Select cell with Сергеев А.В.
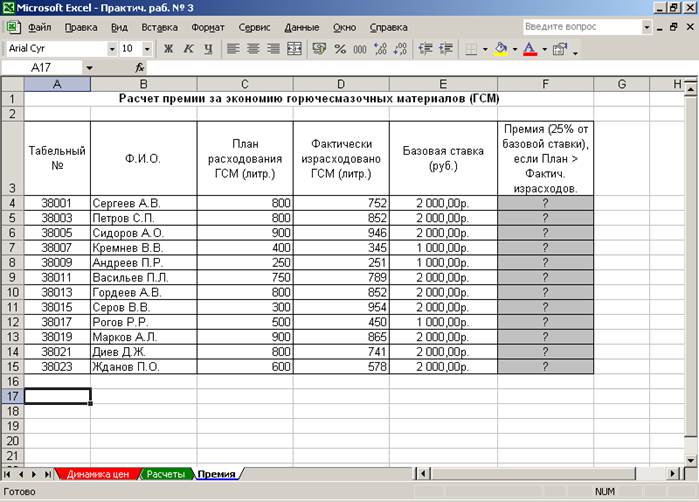This screenshot has width=699, height=502. (143, 203)
